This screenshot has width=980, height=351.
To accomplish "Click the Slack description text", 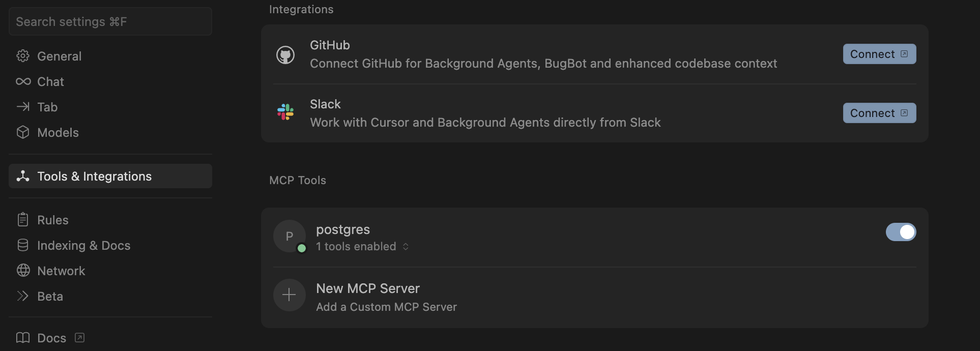I will (x=485, y=122).
